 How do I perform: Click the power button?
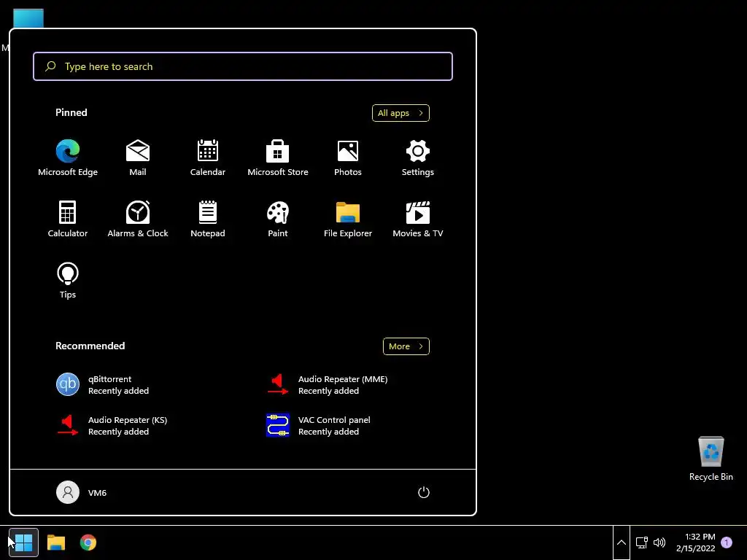[x=424, y=492]
